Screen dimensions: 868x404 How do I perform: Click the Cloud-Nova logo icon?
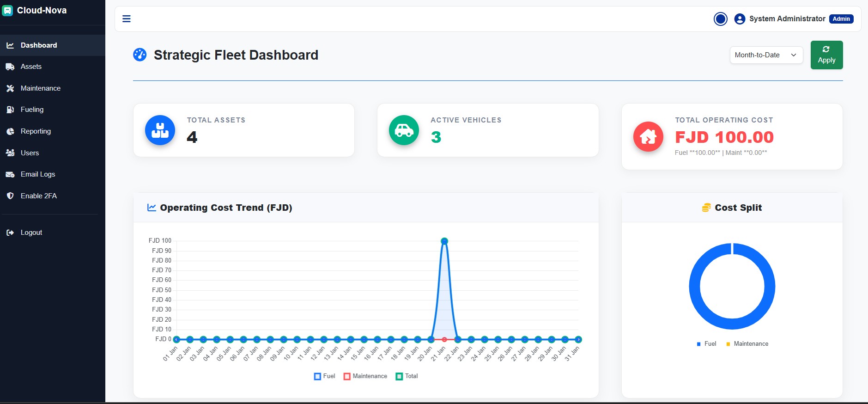[x=7, y=11]
